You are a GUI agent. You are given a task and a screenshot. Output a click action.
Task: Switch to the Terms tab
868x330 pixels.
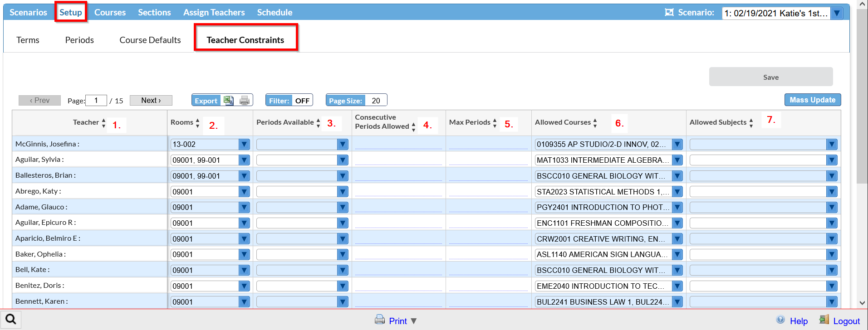(x=28, y=40)
